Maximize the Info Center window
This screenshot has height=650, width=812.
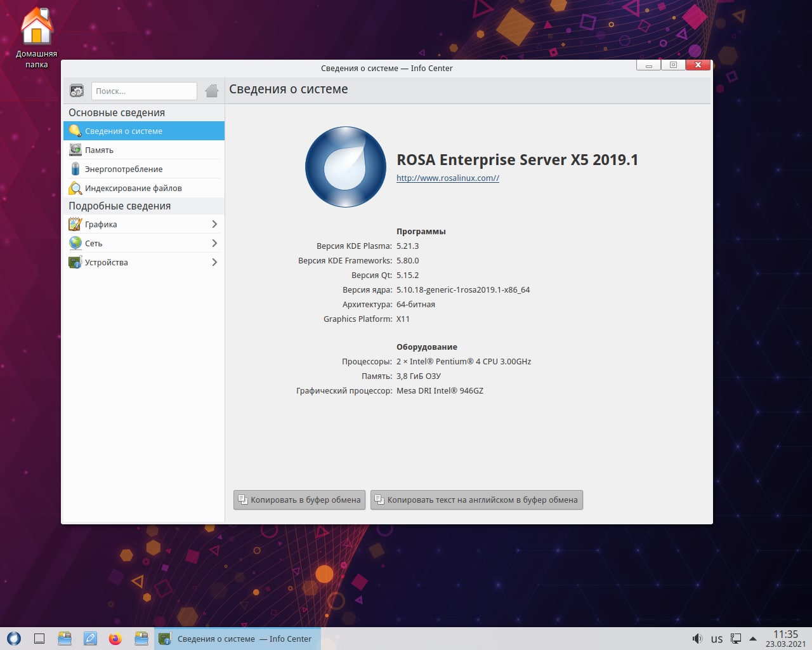click(673, 65)
